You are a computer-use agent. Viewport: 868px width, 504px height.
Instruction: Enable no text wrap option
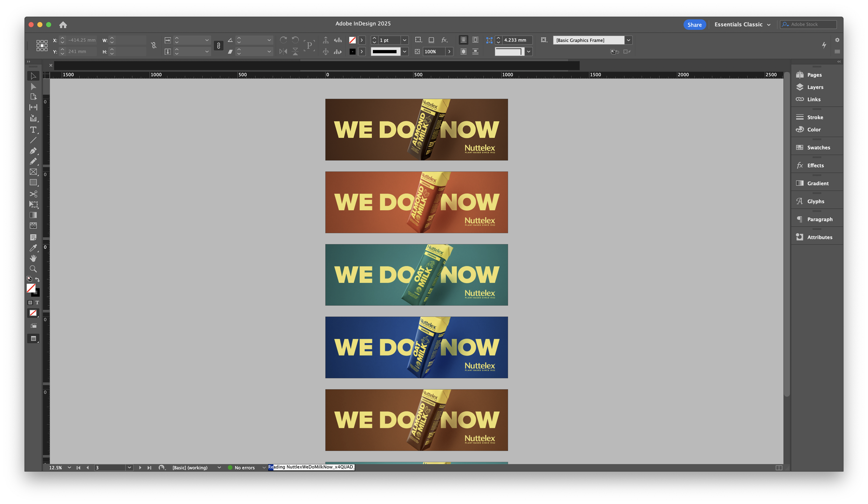463,40
